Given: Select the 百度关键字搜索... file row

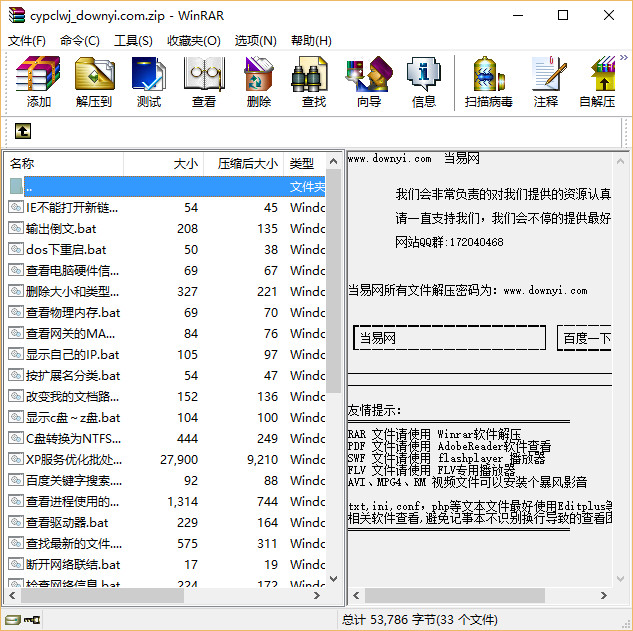Looking at the screenshot, I should [166, 480].
